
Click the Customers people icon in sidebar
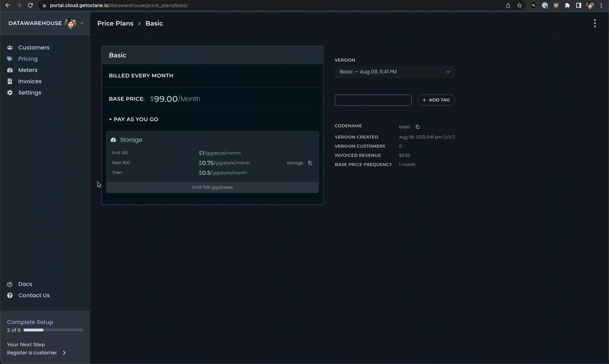(x=10, y=48)
